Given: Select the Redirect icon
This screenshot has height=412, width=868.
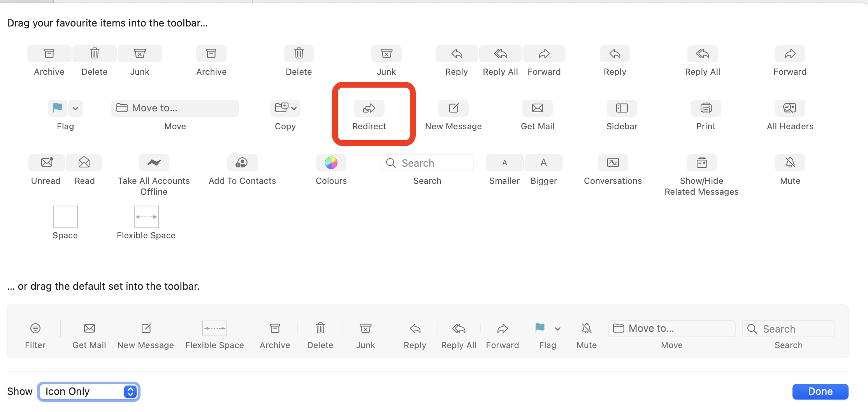Looking at the screenshot, I should [369, 108].
